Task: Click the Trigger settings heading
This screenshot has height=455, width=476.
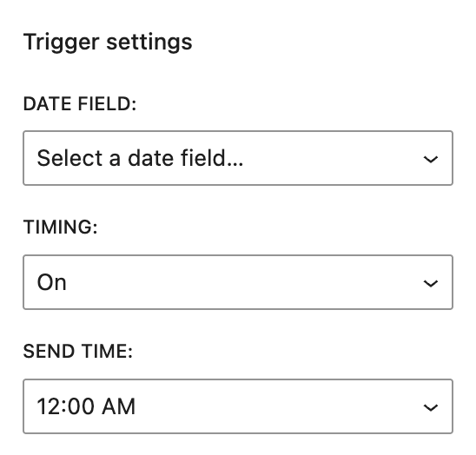Action: tap(108, 42)
